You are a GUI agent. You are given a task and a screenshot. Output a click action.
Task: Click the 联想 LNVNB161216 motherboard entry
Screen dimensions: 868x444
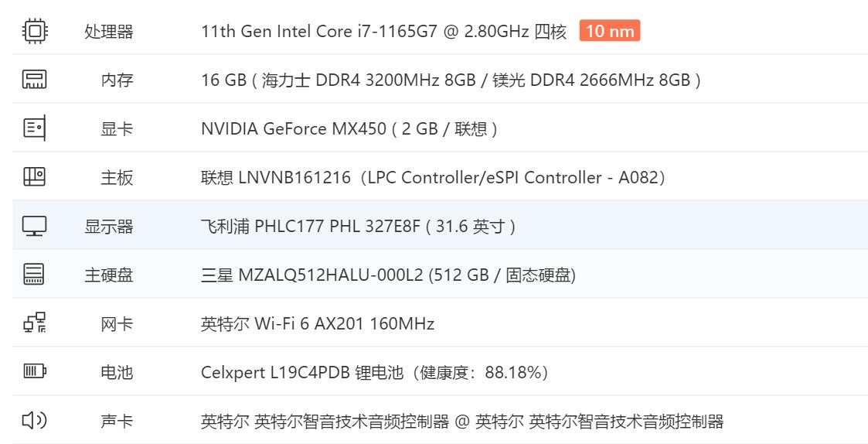tap(433, 178)
